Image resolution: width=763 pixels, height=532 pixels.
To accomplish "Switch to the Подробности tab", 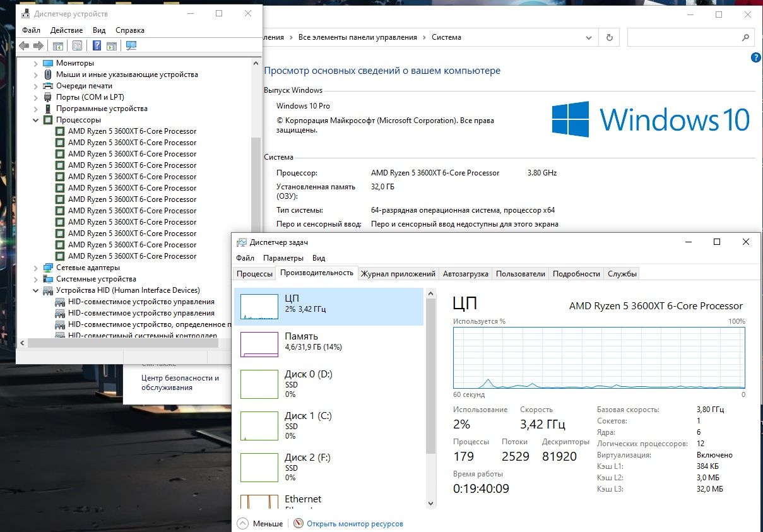I will coord(576,274).
